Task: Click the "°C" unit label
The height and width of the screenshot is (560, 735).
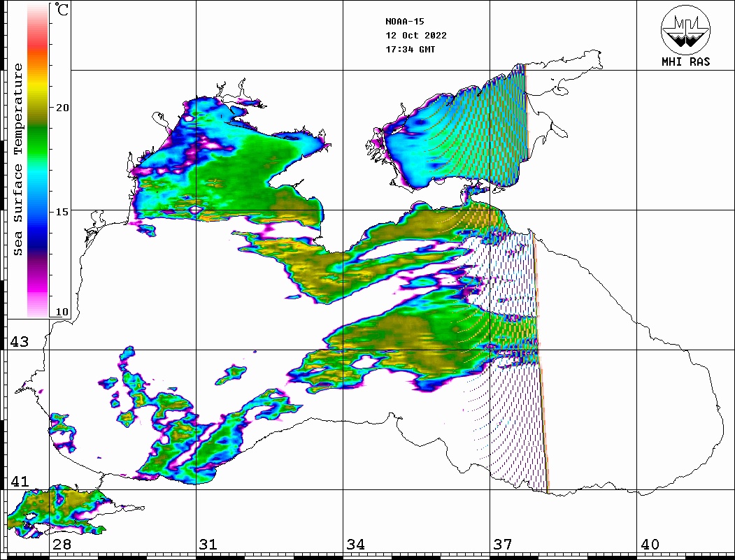Action: [x=61, y=9]
